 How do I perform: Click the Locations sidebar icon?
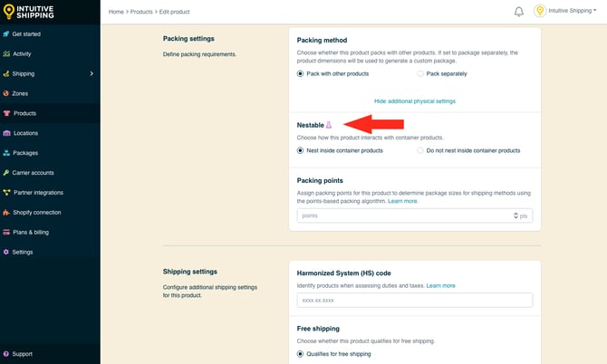[x=6, y=133]
